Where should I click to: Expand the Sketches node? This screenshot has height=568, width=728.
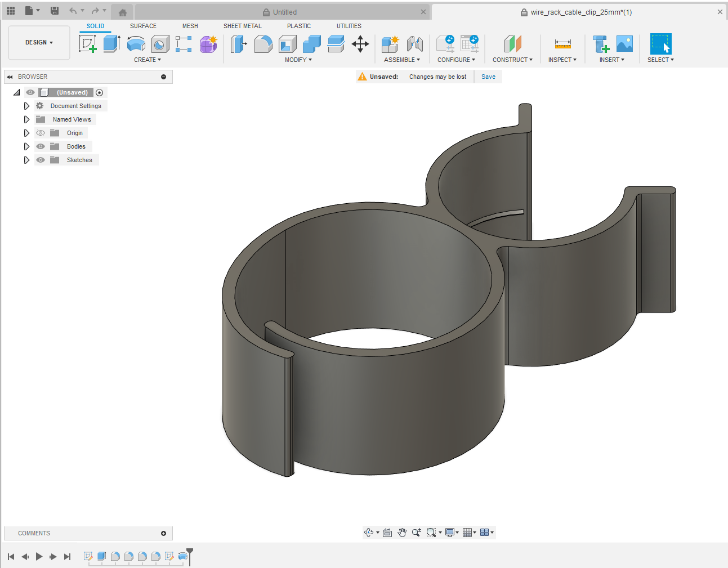pyautogui.click(x=26, y=160)
